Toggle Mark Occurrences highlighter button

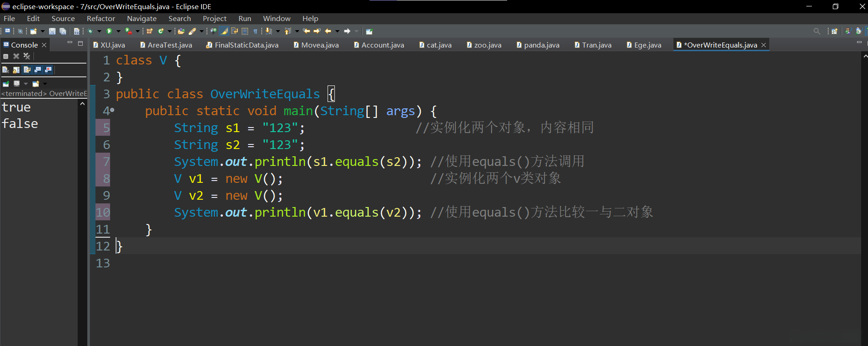pos(224,32)
